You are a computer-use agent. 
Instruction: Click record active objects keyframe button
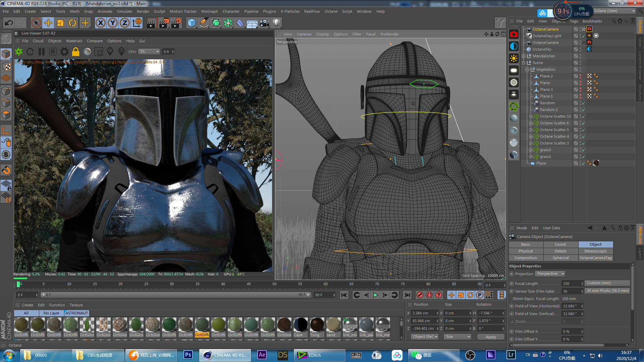click(420, 295)
